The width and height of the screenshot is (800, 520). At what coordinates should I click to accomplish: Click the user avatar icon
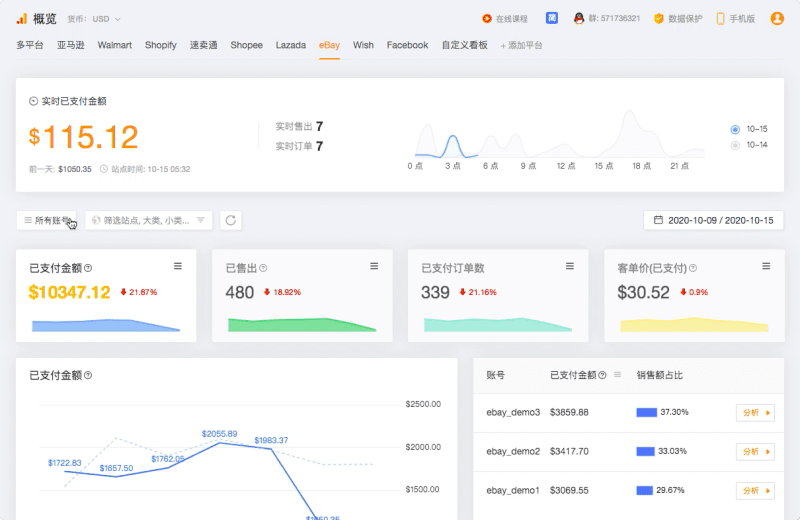(x=777, y=18)
